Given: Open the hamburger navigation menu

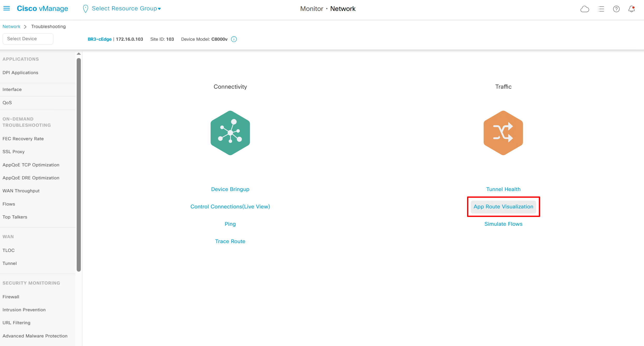Looking at the screenshot, I should pos(6,9).
